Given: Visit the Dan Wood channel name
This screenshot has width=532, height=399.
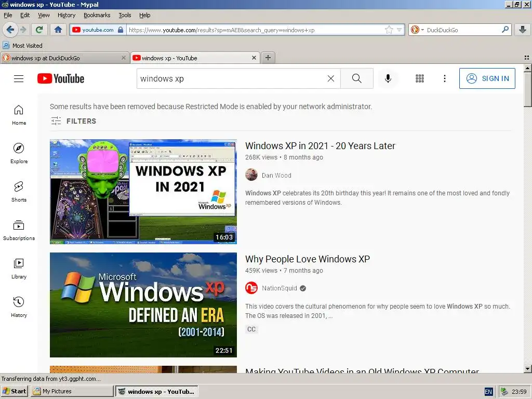Looking at the screenshot, I should (276, 176).
